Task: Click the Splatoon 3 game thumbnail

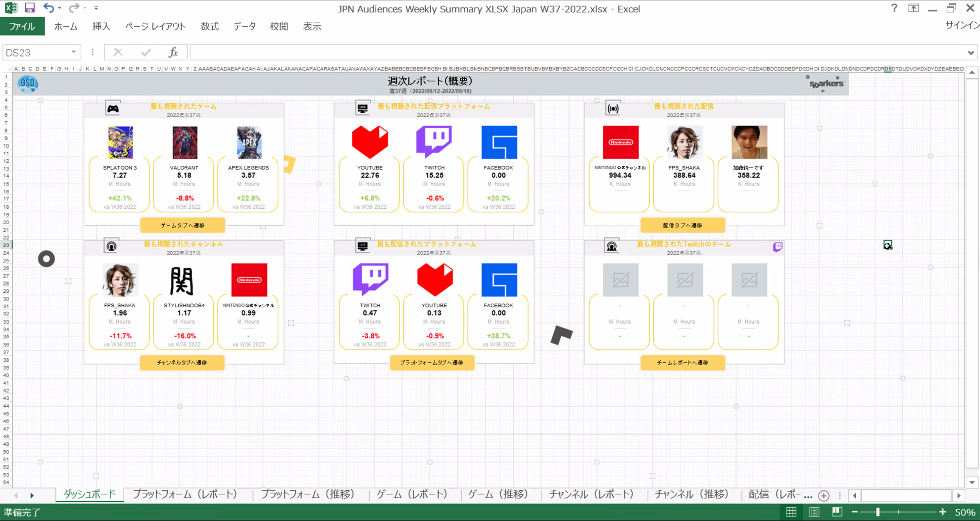Action: [x=120, y=142]
